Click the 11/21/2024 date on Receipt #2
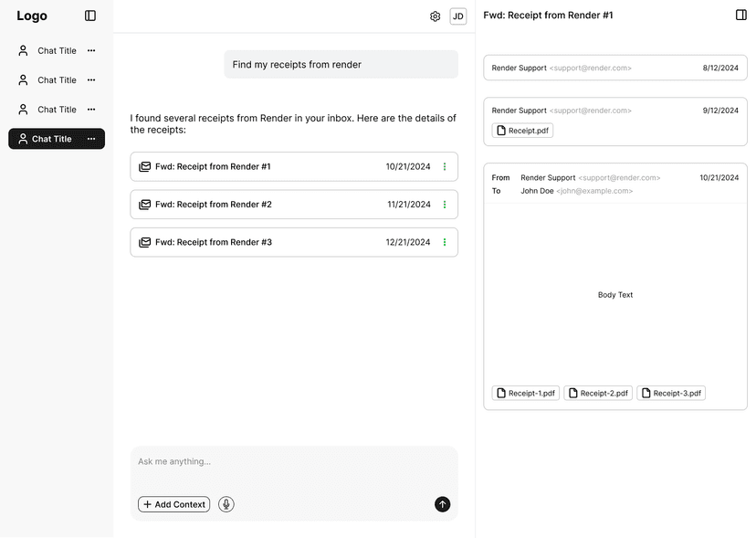The width and height of the screenshot is (756, 538). tap(409, 205)
